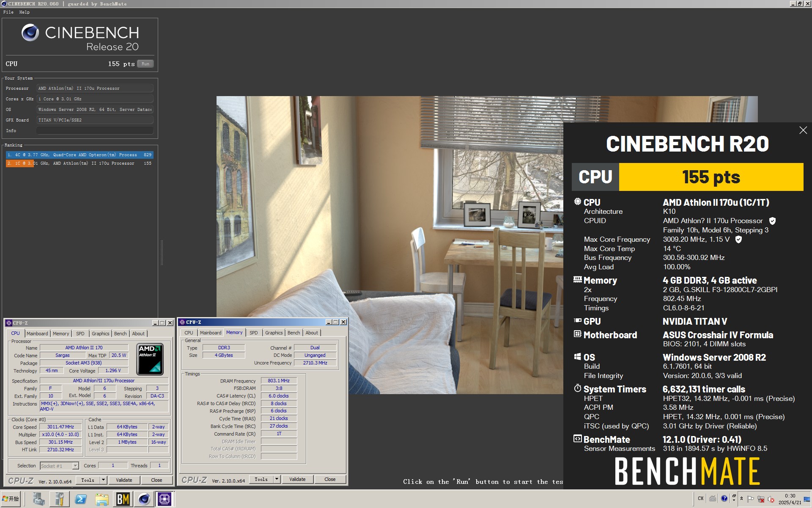Click the right CPU-Z title bar icon
Screen dimensions: 812x508
pyautogui.click(x=182, y=322)
